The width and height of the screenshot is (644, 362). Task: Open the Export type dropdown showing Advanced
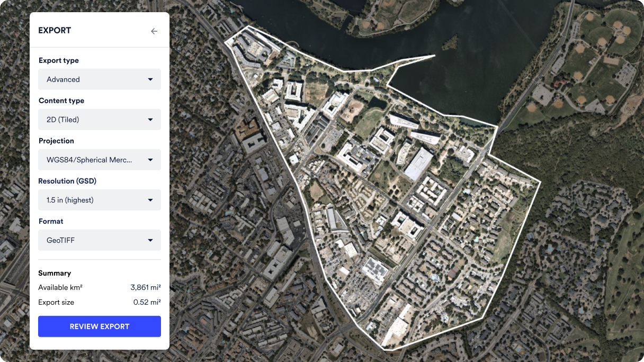click(x=99, y=79)
